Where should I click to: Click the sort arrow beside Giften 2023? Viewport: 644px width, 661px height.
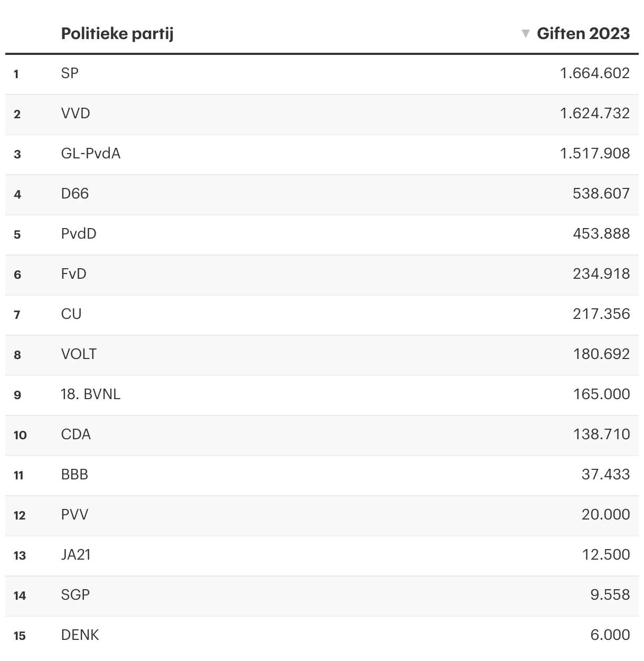pos(525,34)
